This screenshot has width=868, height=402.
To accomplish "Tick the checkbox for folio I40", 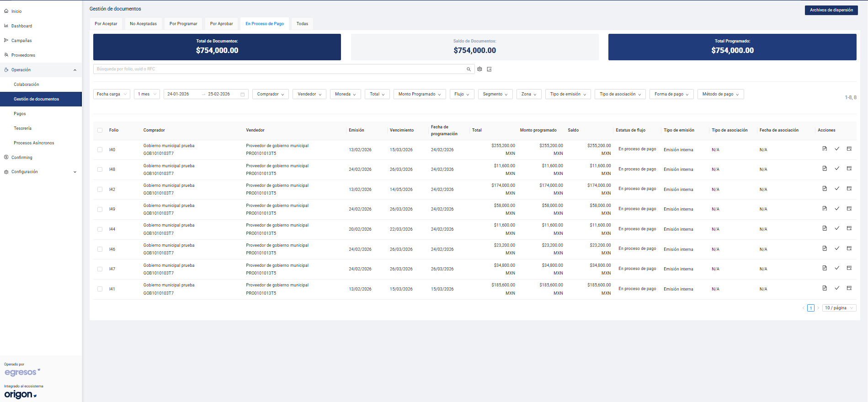I will click(100, 150).
